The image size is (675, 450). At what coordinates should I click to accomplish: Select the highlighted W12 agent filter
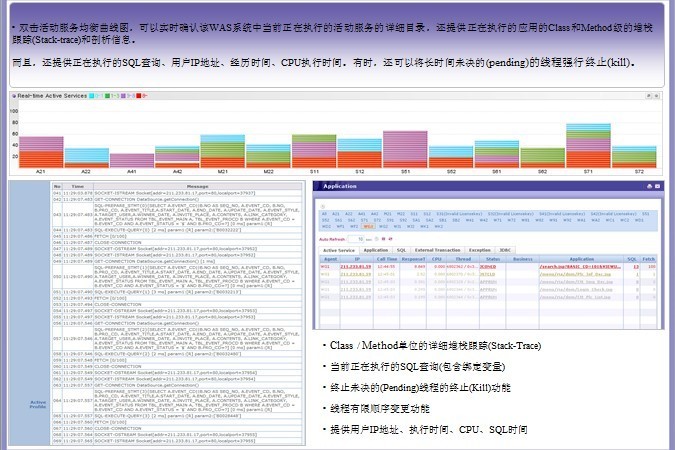(367, 226)
